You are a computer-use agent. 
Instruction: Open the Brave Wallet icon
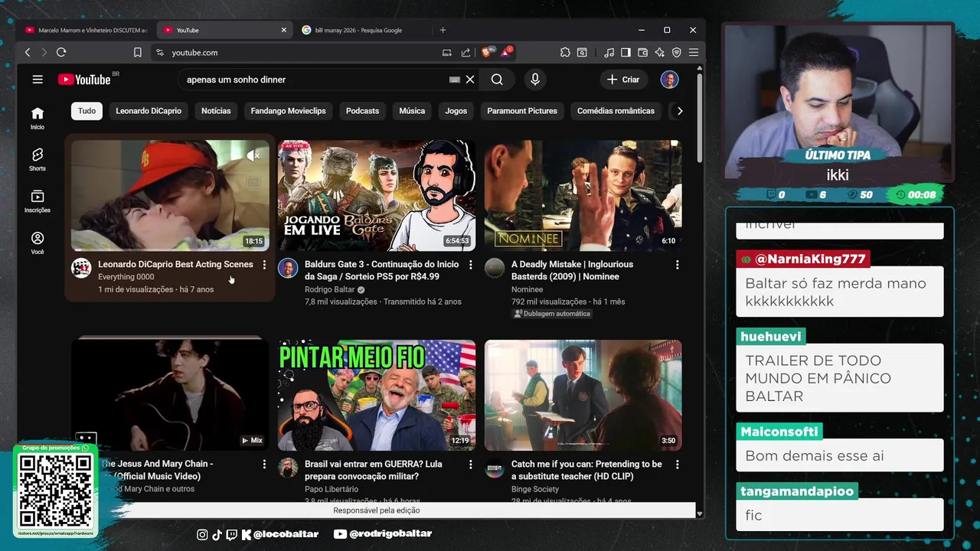(x=642, y=52)
